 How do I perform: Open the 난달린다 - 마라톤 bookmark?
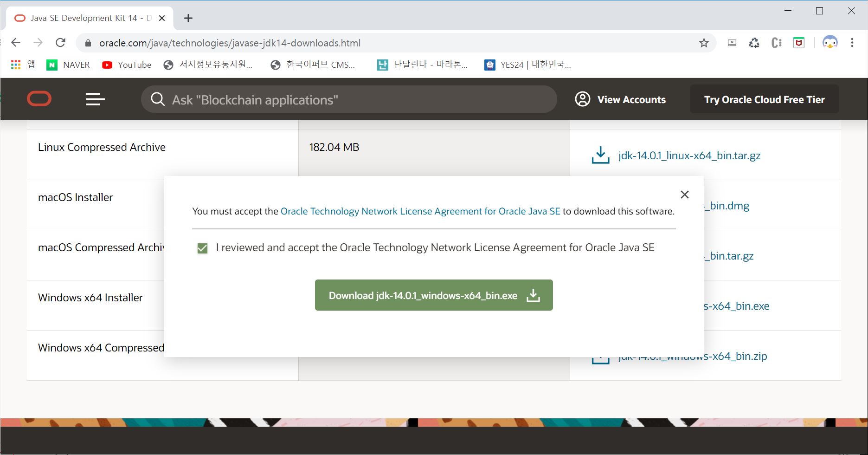[x=422, y=65]
